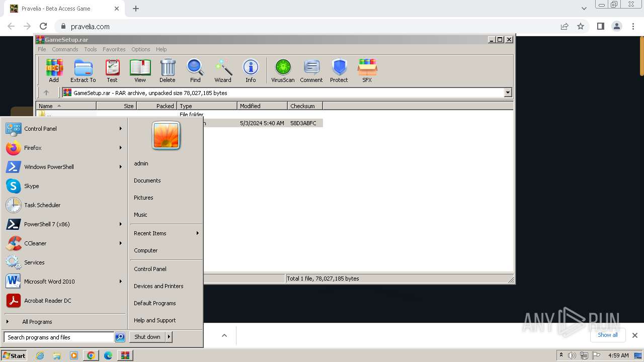This screenshot has width=644, height=362.
Task: Click Chrome taskbar icon
Action: pos(91,355)
